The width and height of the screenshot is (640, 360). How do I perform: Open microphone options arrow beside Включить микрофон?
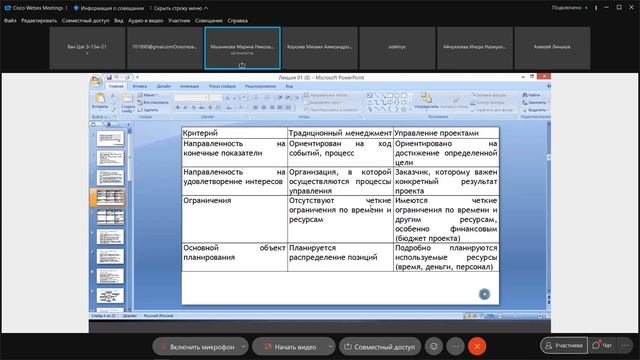pyautogui.click(x=244, y=347)
